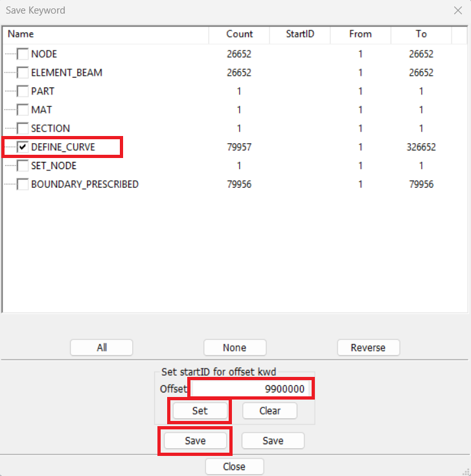Click the Save button below Set
The image size is (471, 476).
(195, 441)
